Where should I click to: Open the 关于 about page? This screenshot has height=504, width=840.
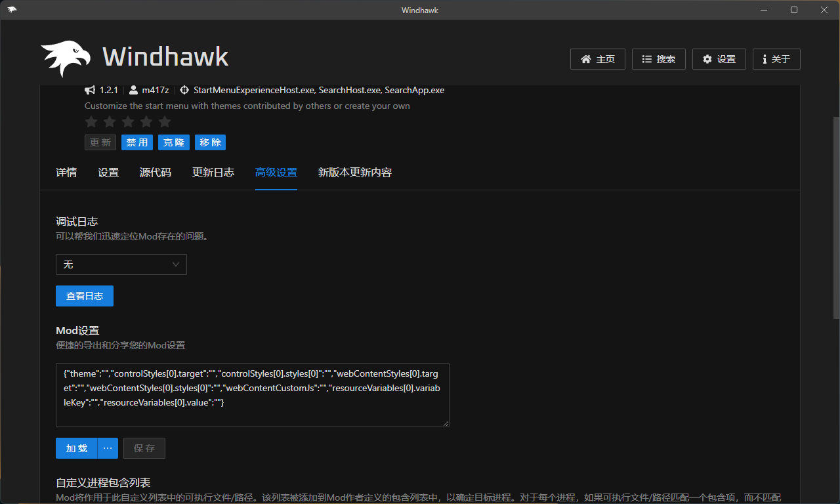pos(776,59)
